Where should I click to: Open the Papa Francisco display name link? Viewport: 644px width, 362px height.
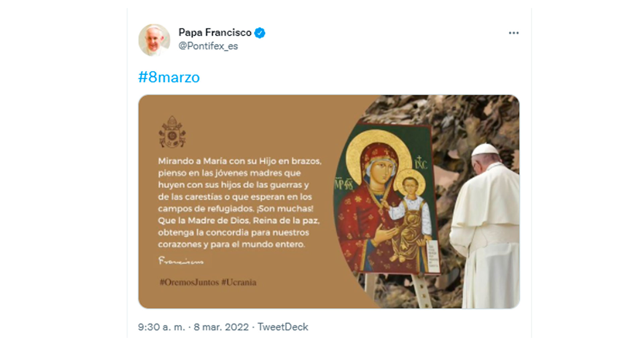coord(215,33)
